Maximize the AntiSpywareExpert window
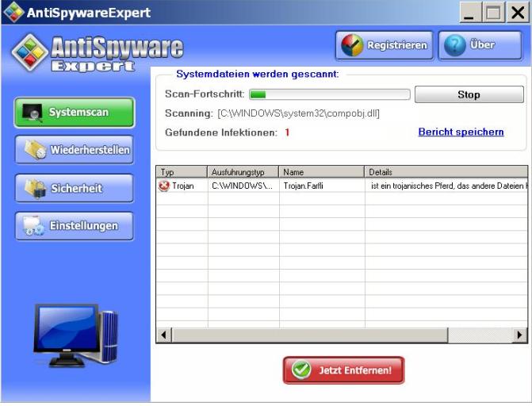 tap(493, 13)
